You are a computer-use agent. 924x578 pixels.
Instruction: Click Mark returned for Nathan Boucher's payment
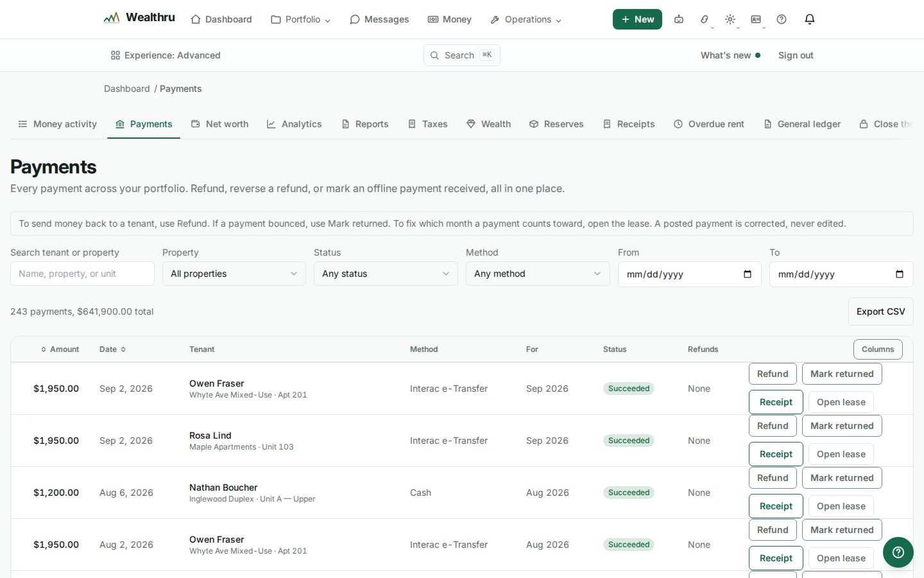(x=842, y=478)
